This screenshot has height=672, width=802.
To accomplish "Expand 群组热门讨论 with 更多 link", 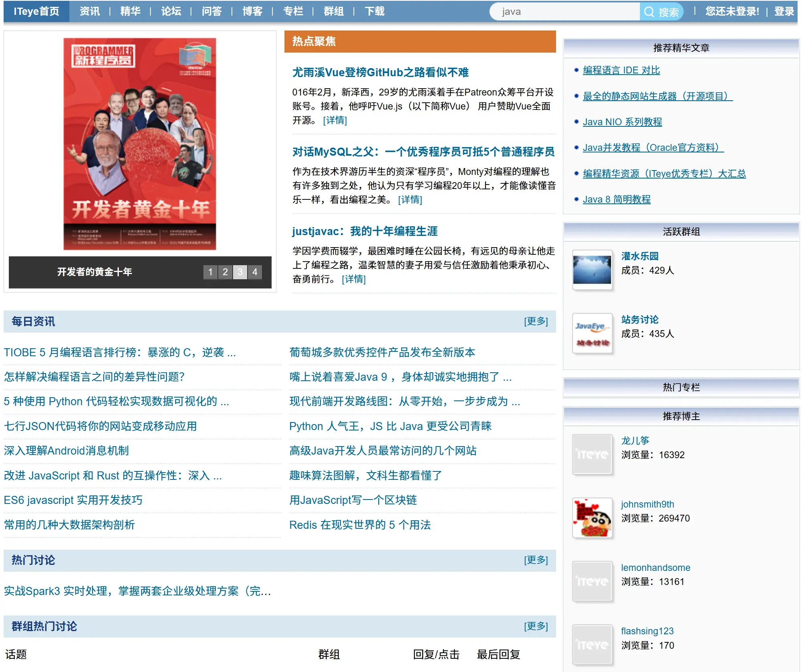I will (x=536, y=626).
